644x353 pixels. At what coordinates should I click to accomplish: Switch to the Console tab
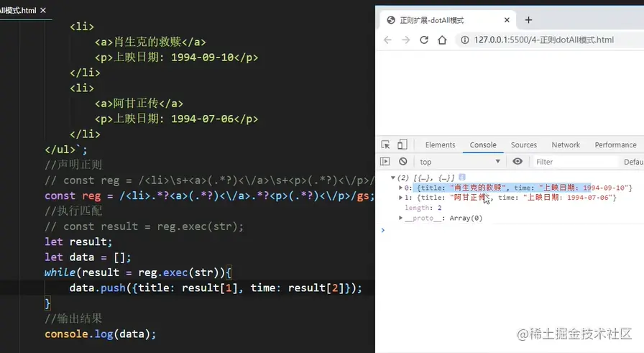tap(483, 145)
